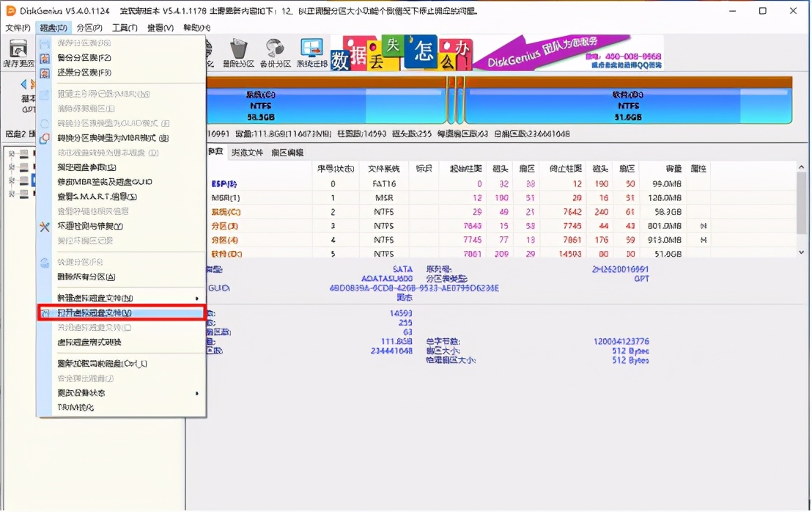Click the blue left arrow for previous disk

[23, 84]
